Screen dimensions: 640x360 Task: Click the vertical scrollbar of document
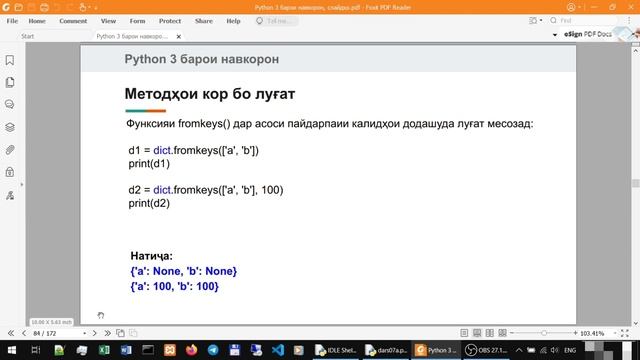point(636,183)
